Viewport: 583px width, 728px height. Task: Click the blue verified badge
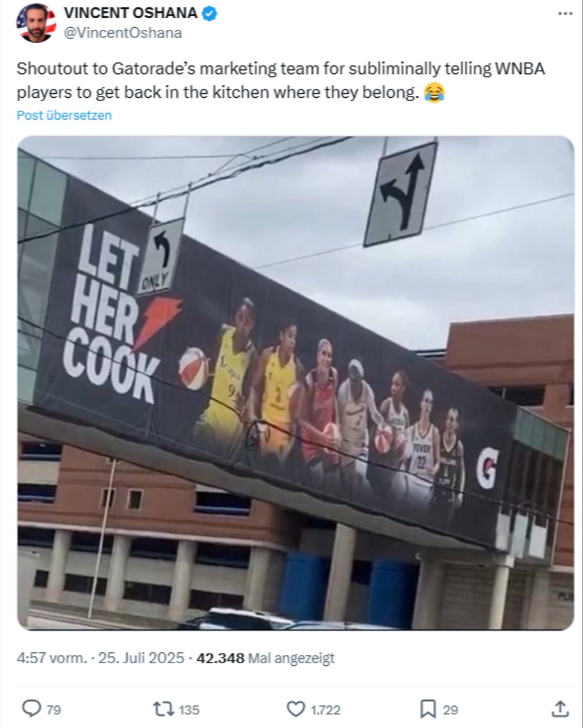[209, 14]
